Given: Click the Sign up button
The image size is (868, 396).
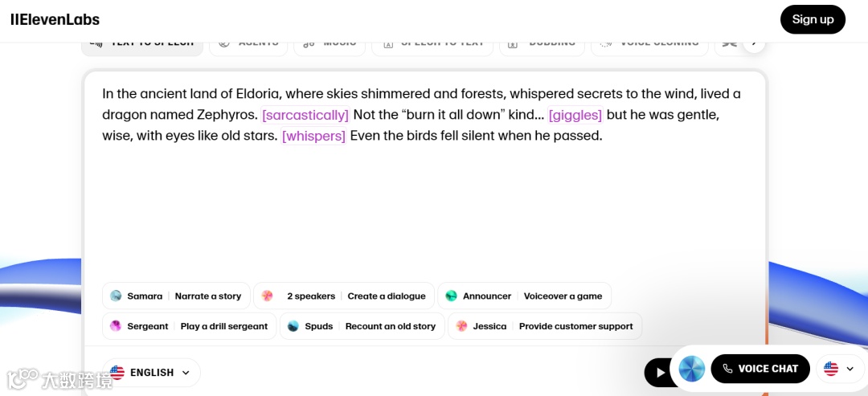Looking at the screenshot, I should coord(813,19).
